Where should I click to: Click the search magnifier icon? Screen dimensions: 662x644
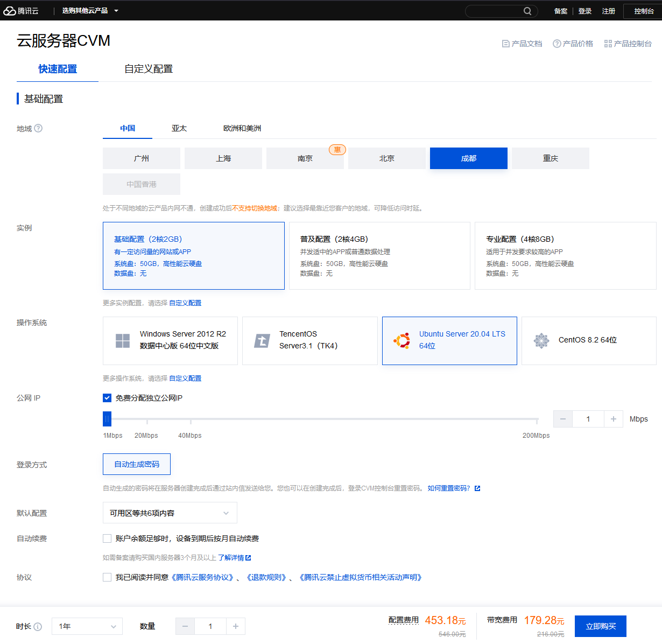click(527, 11)
